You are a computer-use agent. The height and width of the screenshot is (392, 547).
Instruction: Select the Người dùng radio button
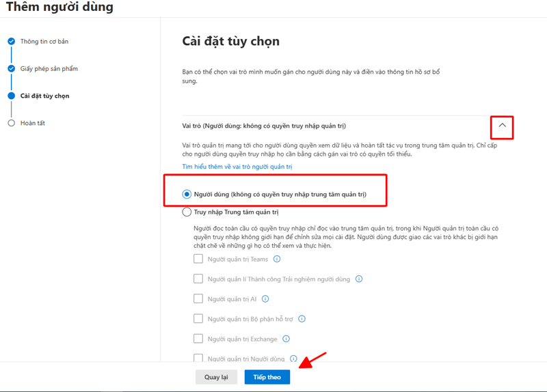pyautogui.click(x=187, y=195)
